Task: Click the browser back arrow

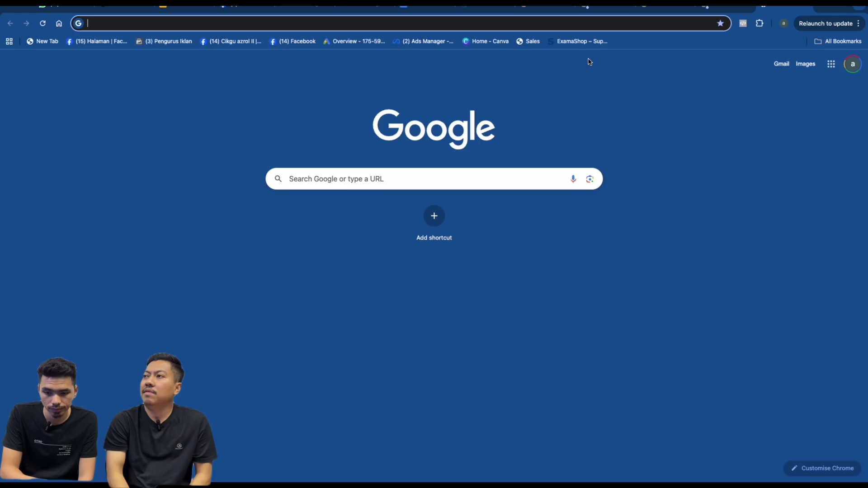Action: tap(10, 23)
